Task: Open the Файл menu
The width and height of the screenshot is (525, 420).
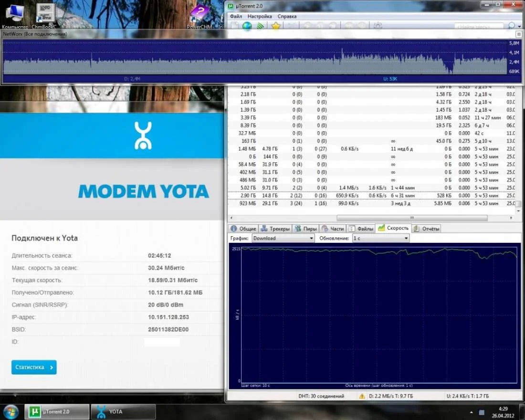Action: point(236,16)
